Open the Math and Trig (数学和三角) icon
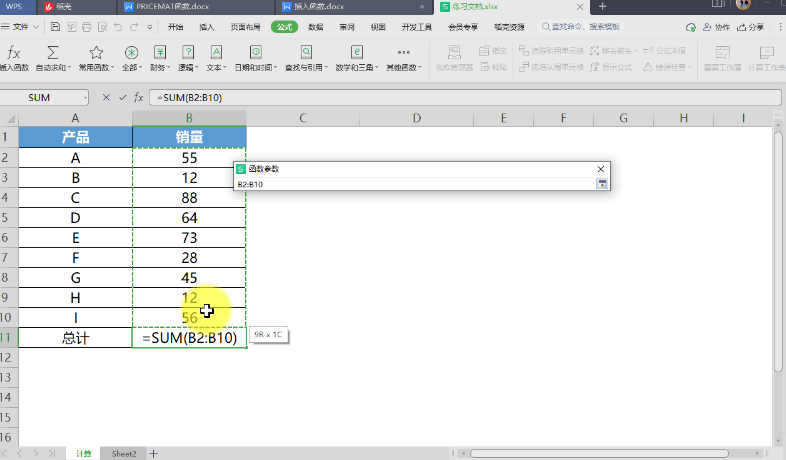 (356, 52)
